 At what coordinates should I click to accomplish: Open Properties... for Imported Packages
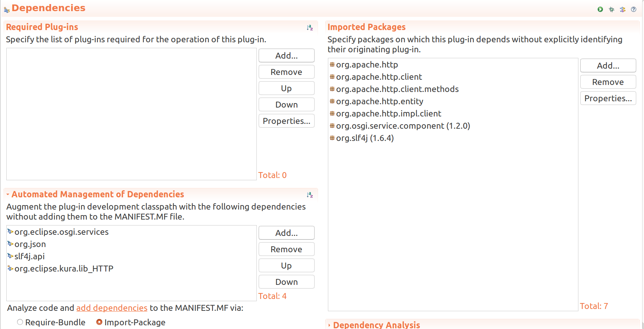point(608,98)
